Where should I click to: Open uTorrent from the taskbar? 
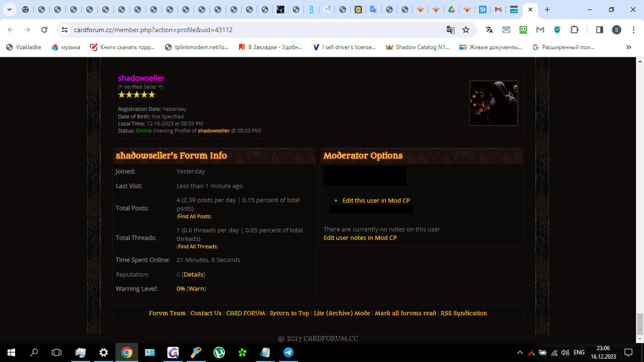219,352
